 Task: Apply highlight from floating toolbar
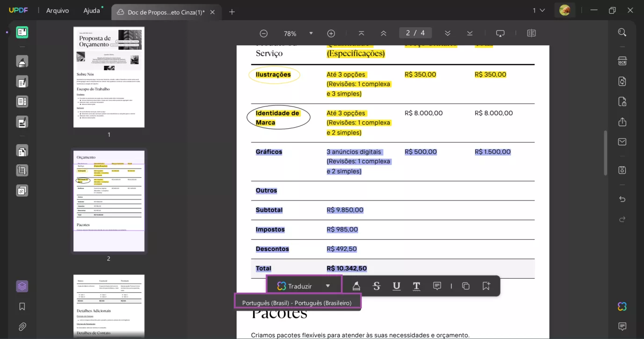click(x=356, y=286)
